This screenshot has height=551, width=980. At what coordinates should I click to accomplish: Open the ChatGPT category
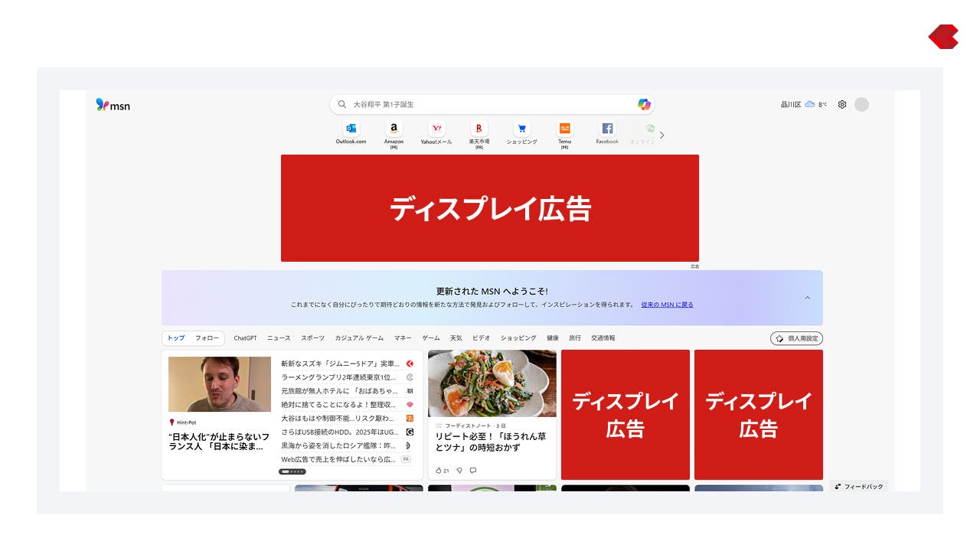point(245,338)
